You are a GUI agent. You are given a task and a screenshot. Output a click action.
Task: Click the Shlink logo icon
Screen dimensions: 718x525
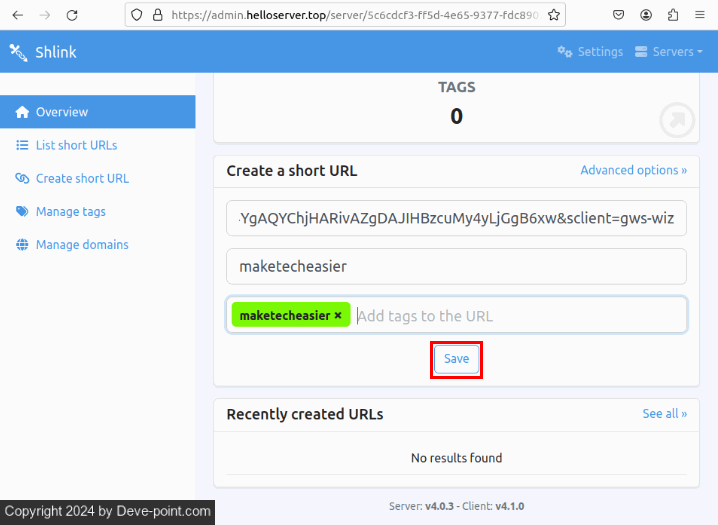point(18,52)
